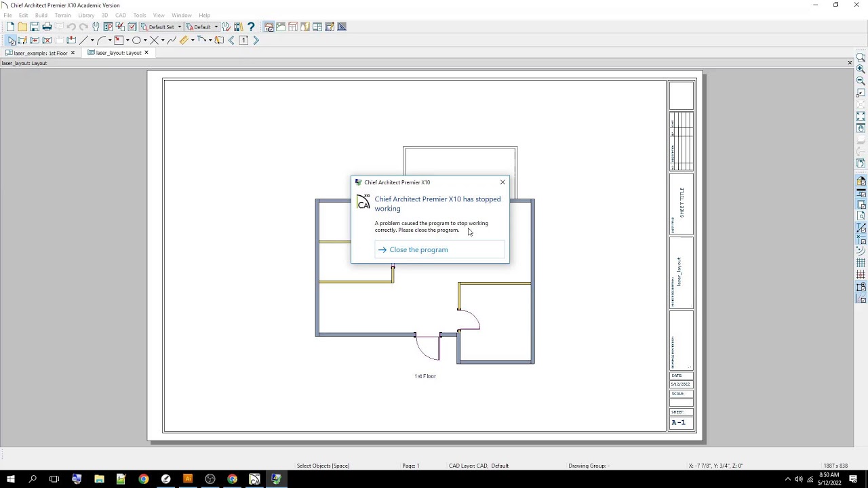Toggle the line weights icon in right sidebar

(x=861, y=193)
